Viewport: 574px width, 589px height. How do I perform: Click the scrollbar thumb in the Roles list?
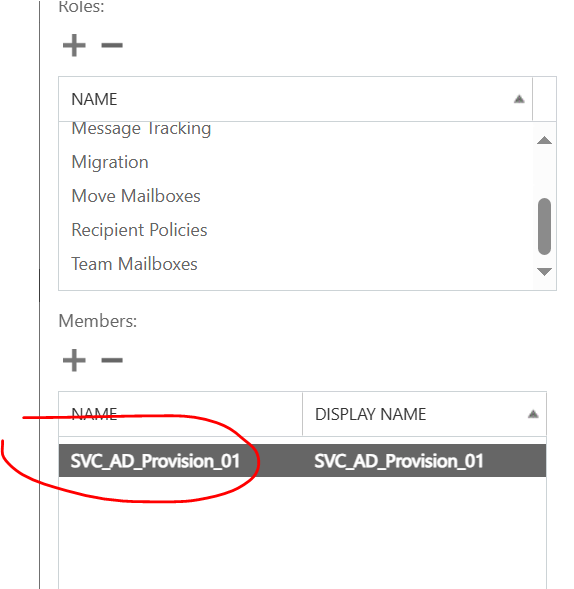[x=544, y=227]
